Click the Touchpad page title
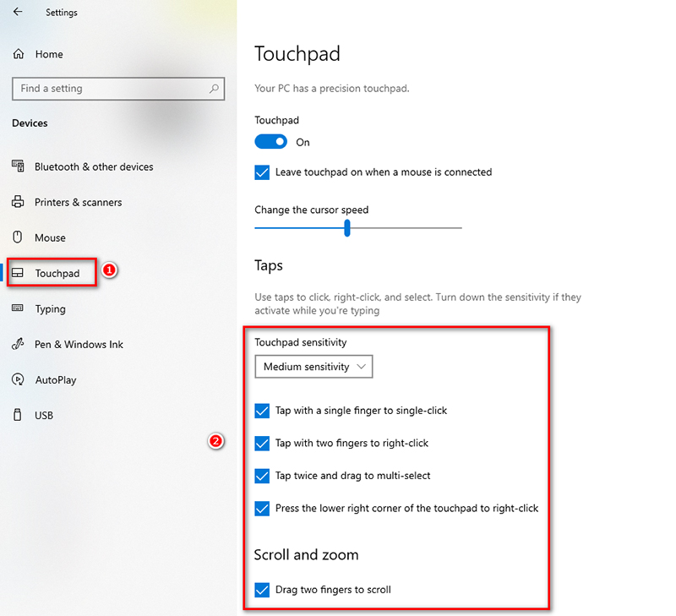Viewport: 676px width, 616px height. click(x=297, y=54)
